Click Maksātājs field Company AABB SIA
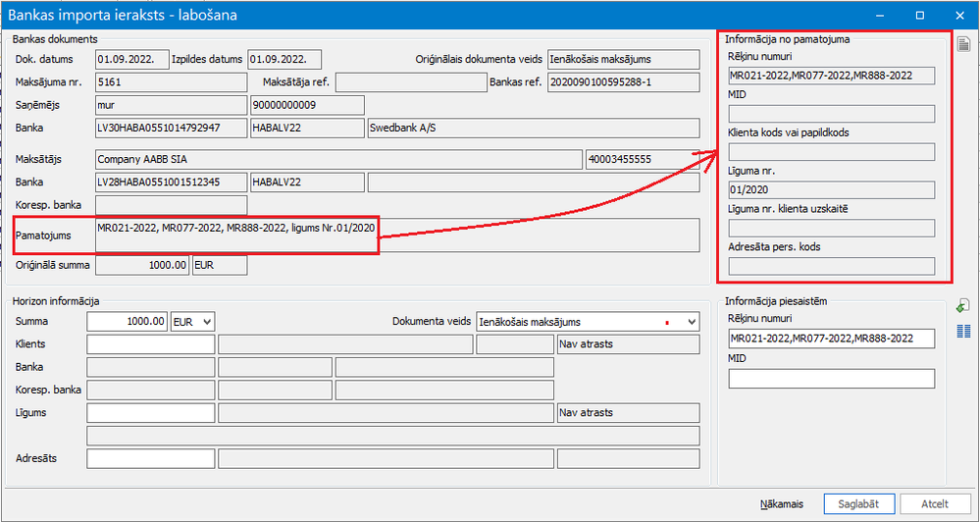Screen dimensions: 980x522 point(338,159)
